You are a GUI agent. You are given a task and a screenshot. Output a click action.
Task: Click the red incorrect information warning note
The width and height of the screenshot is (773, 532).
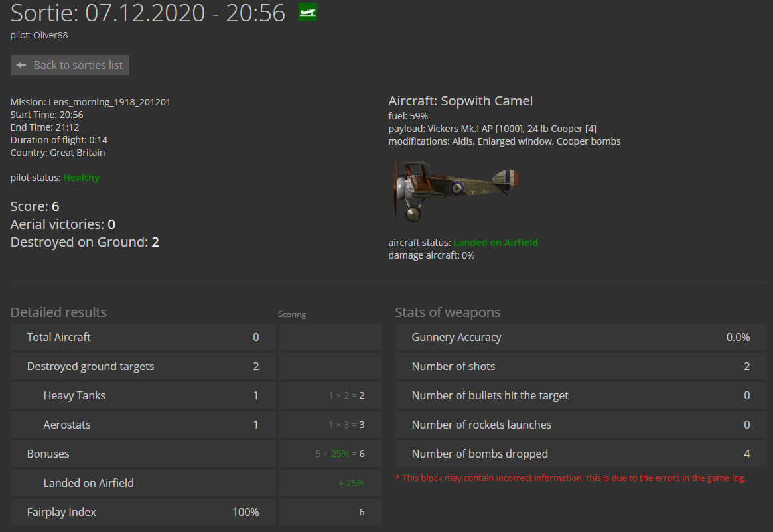(x=571, y=478)
